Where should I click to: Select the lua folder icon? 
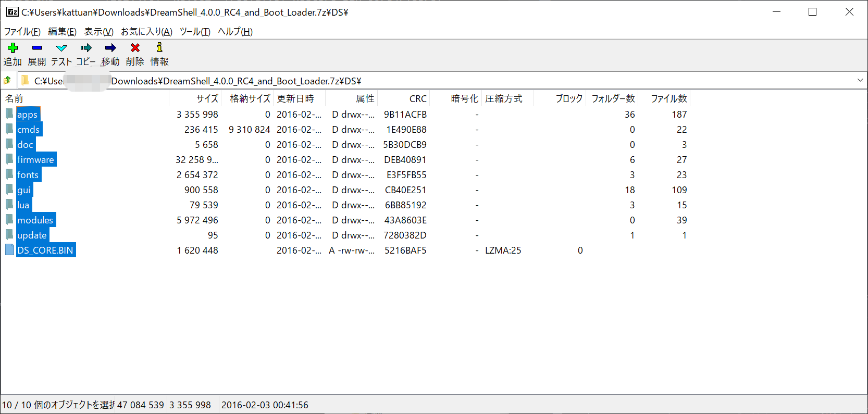[9, 205]
